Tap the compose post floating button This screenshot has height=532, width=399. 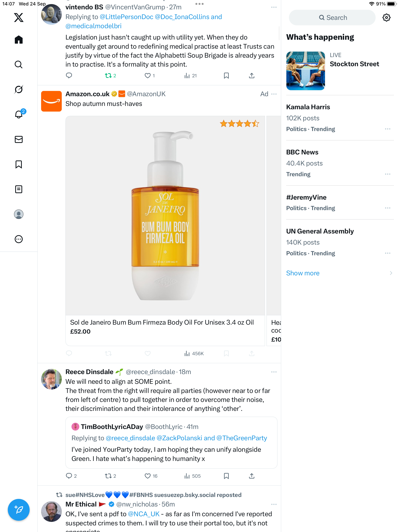tap(19, 510)
